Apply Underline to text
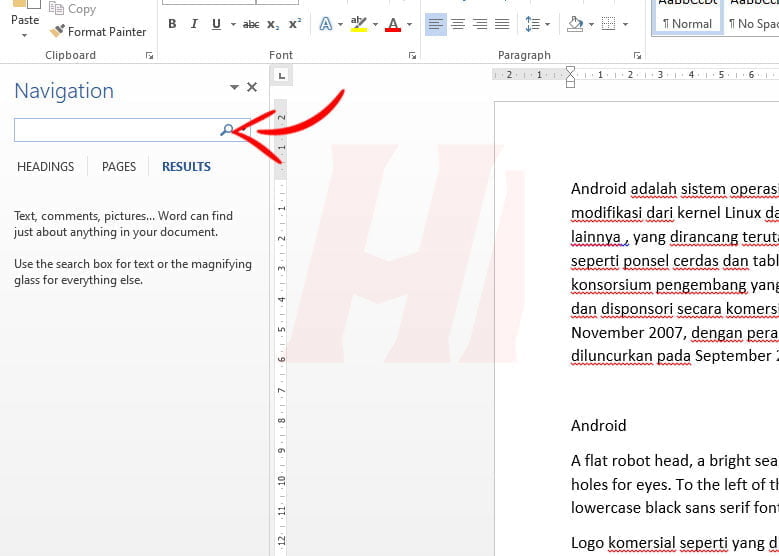The width and height of the screenshot is (779, 556). (216, 24)
